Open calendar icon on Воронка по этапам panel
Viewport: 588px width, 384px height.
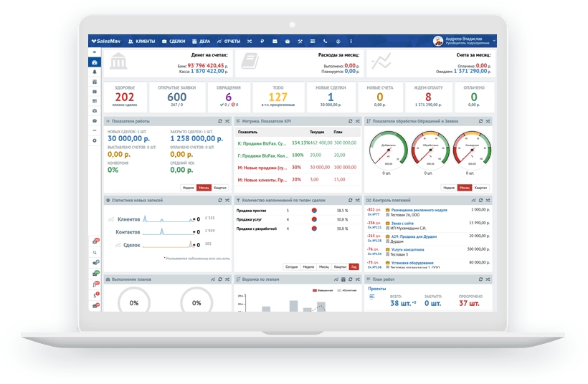(343, 279)
